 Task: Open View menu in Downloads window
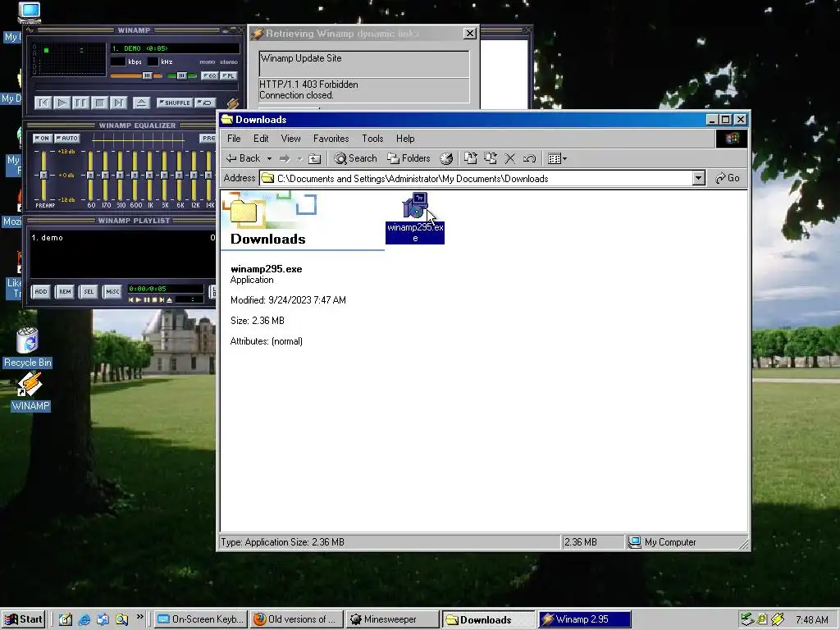coord(291,138)
